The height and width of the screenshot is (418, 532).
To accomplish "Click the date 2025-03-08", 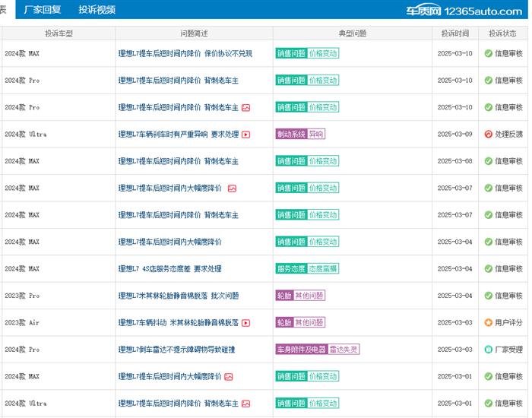I will click(455, 161).
